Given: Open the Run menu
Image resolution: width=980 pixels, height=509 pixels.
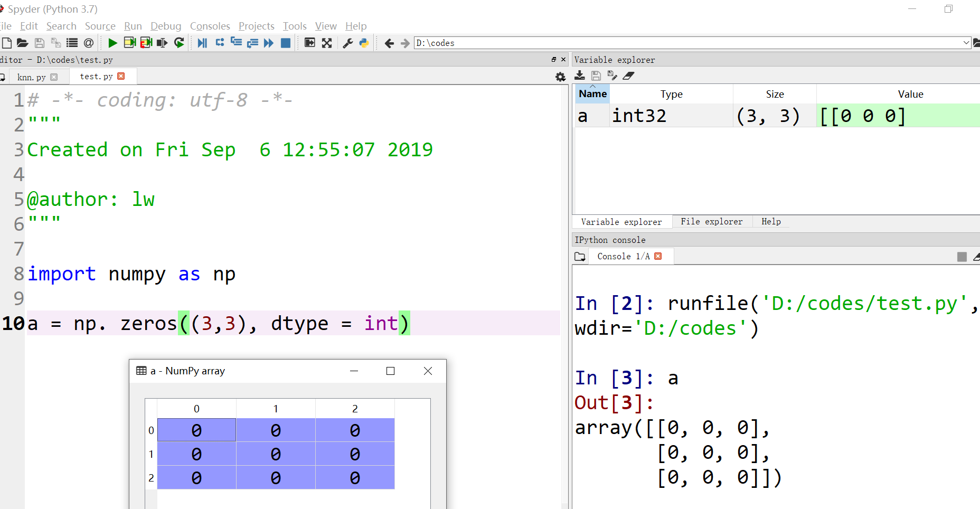Looking at the screenshot, I should tap(133, 26).
